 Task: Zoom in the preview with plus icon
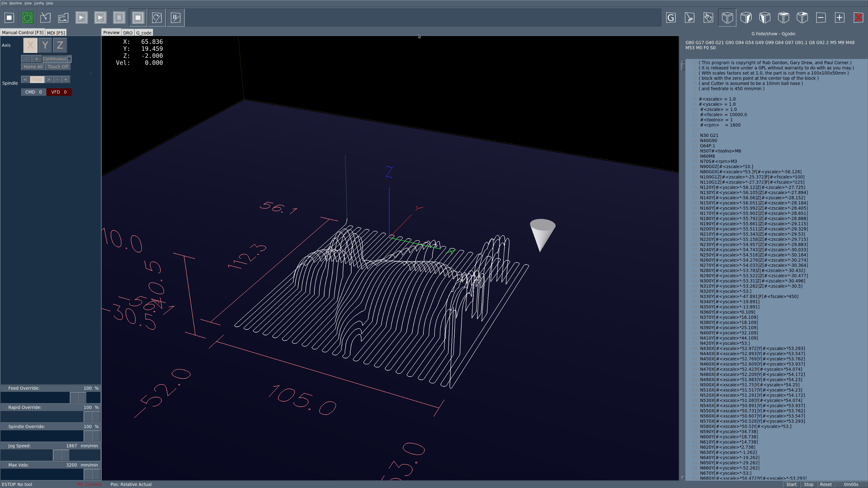click(840, 18)
